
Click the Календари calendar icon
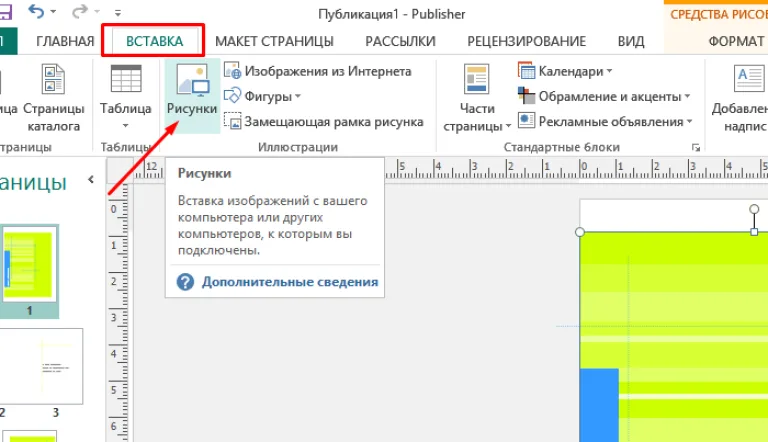point(527,71)
